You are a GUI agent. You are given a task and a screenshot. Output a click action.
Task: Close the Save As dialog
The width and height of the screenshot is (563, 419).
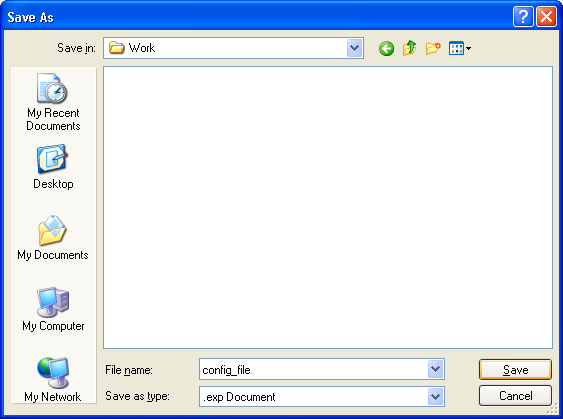tap(546, 17)
